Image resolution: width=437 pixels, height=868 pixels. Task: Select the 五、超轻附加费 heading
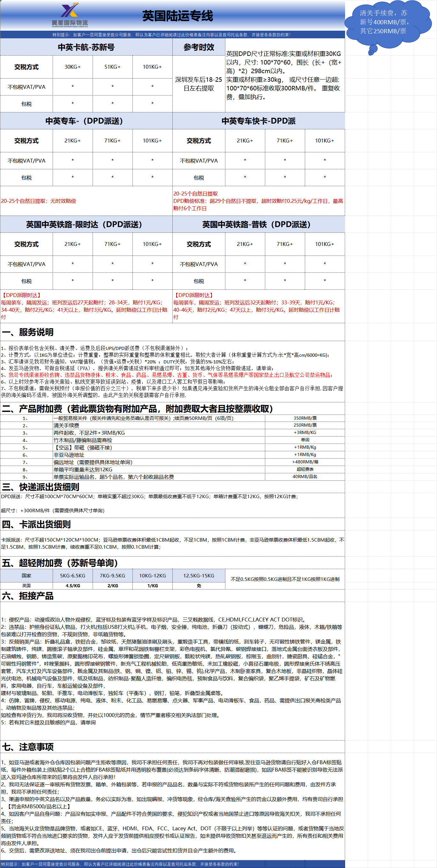(x=60, y=563)
